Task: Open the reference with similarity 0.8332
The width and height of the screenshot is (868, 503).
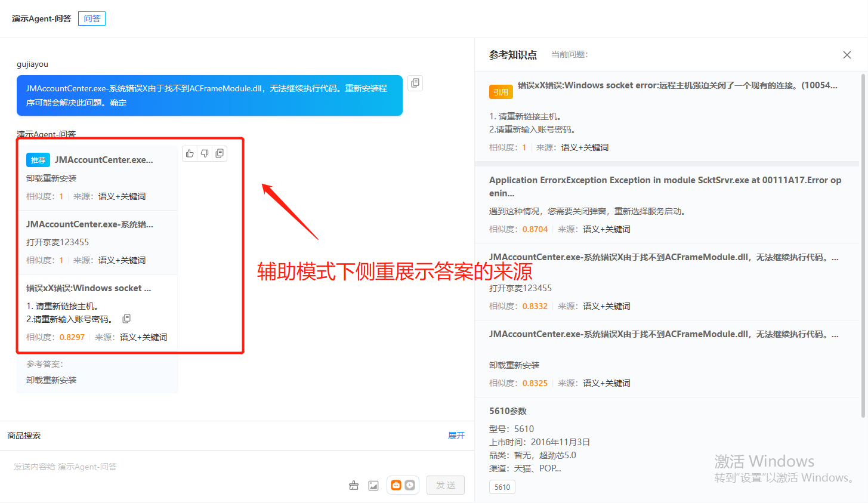Action: [x=667, y=282]
